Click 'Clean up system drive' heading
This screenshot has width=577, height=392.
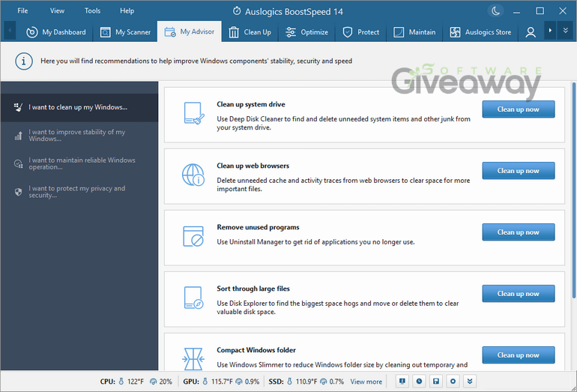tap(250, 104)
